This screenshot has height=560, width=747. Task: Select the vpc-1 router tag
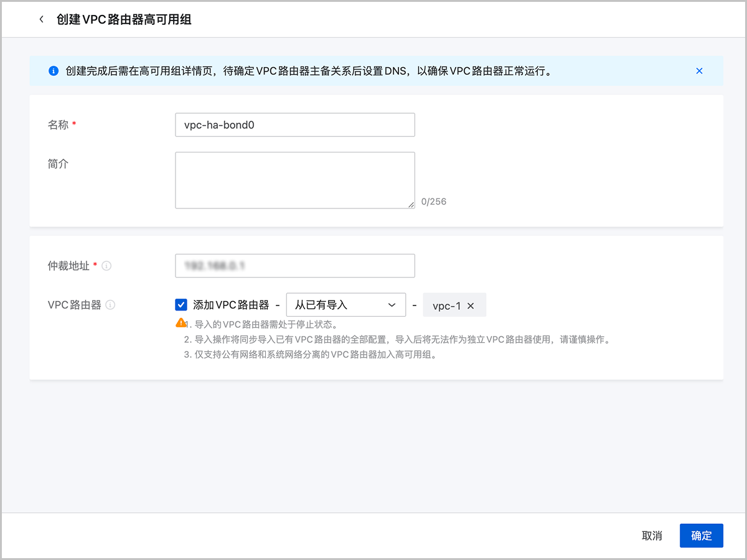(x=446, y=306)
